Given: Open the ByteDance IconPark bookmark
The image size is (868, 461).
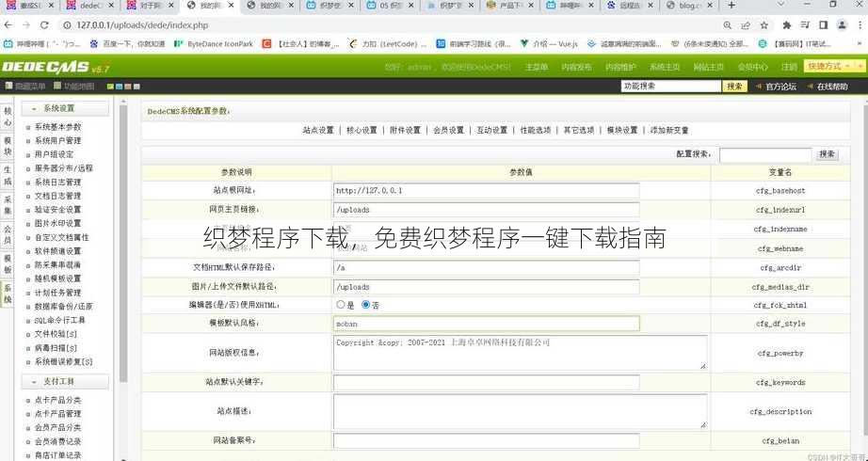Looking at the screenshot, I should coord(214,43).
